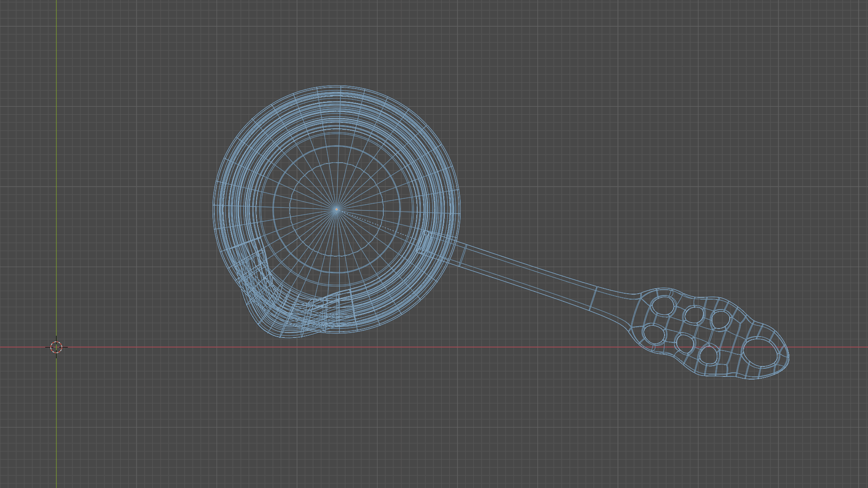This screenshot has height=488, width=868.
Task: Click the lower-middle hole in the handle grip
Action: coord(684,343)
